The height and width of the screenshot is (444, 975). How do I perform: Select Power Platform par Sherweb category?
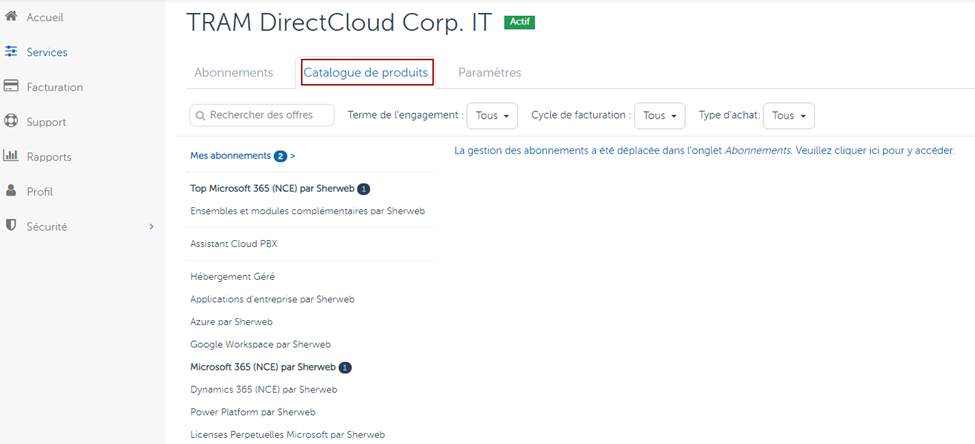click(253, 412)
